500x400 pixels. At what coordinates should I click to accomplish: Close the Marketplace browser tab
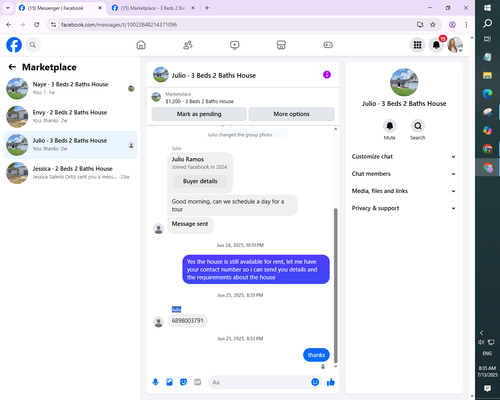[x=193, y=8]
